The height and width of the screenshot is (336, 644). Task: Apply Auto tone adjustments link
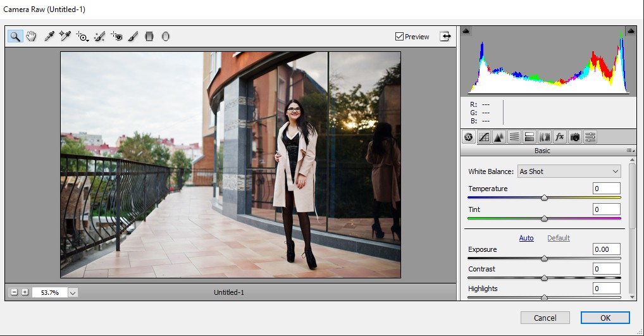point(526,238)
